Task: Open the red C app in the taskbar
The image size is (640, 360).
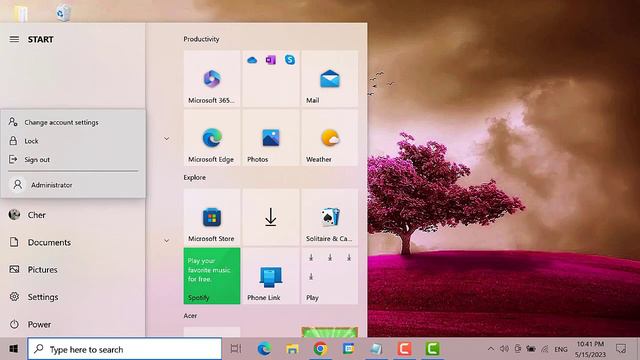Action: 404,349
